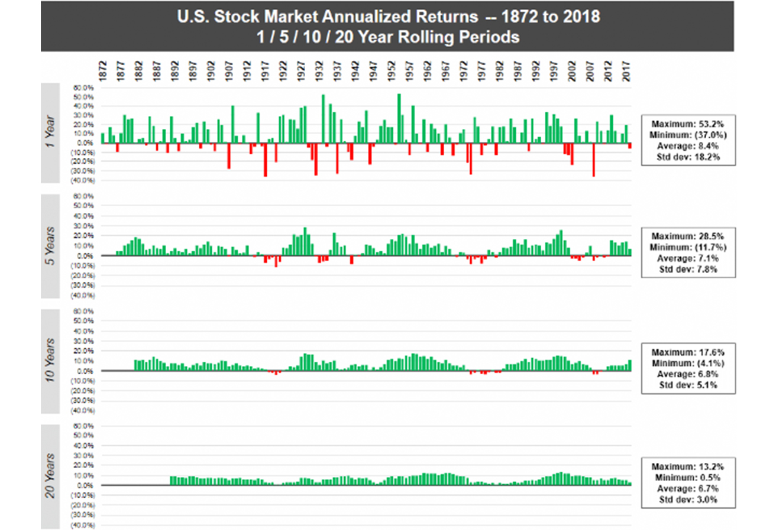Click the 1967 year label
Viewport: 776px width, 532px height.
pyautogui.click(x=447, y=70)
